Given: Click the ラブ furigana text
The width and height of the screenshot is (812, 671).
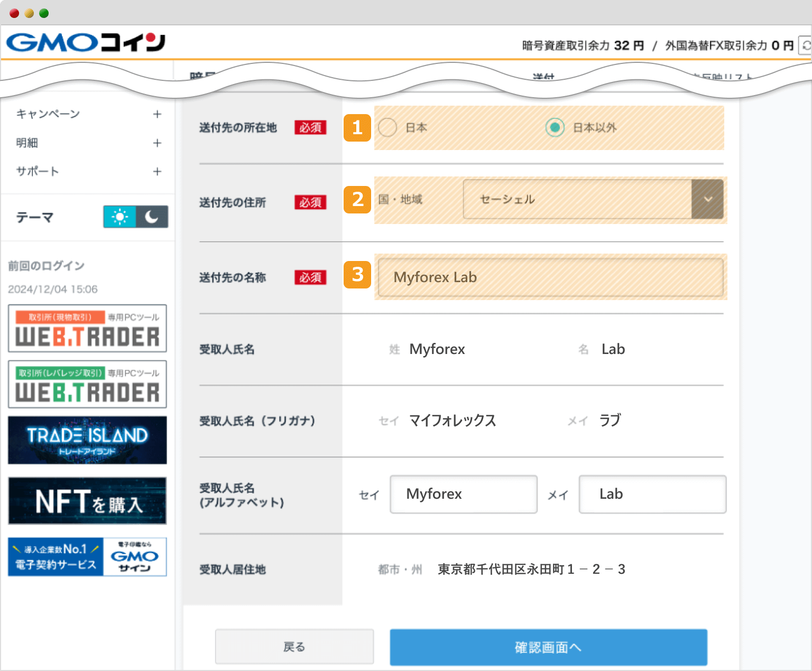Looking at the screenshot, I should (610, 421).
